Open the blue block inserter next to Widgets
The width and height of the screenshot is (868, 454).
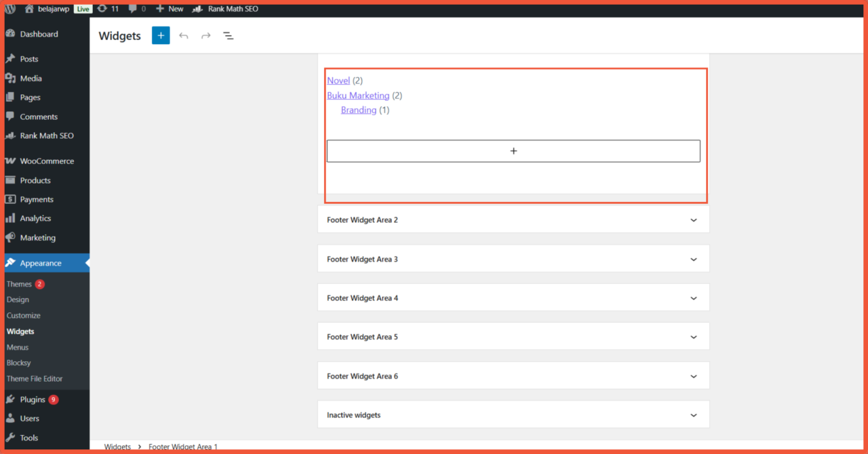tap(160, 35)
